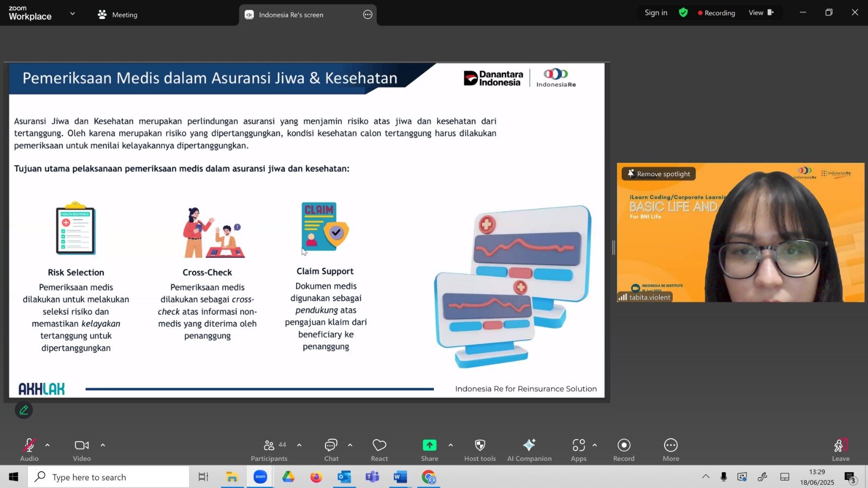Unmute microphone with Audio button
Image resolution: width=868 pixels, height=488 pixels.
pos(29,450)
